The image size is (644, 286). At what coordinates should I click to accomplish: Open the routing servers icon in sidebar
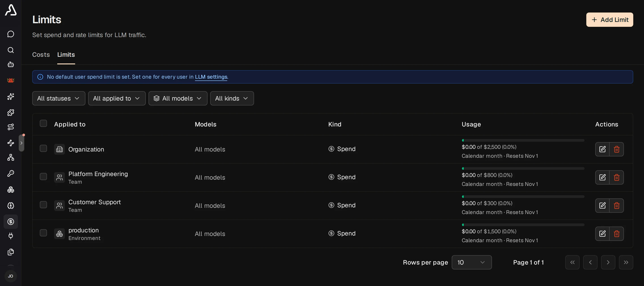[x=11, y=127]
